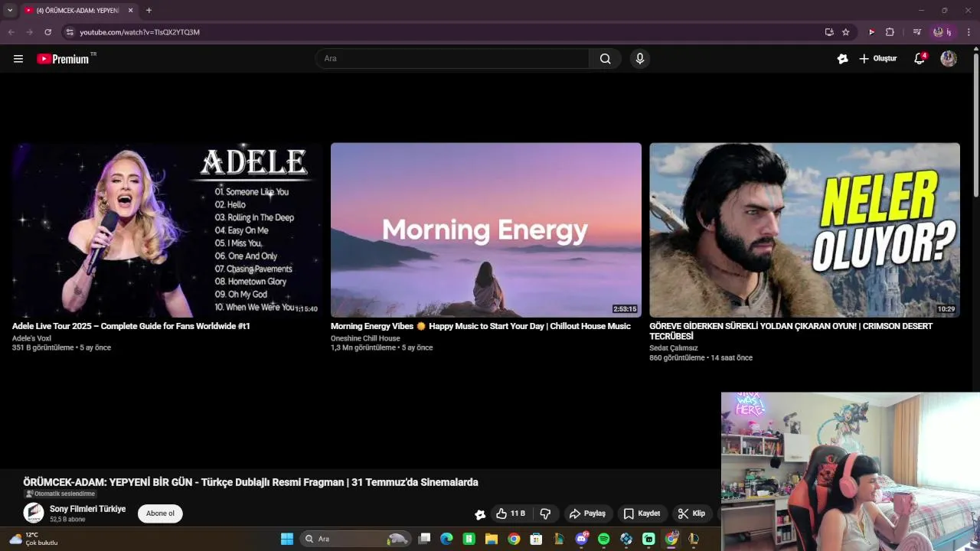Click the youtube.com address bar URL

139,32
